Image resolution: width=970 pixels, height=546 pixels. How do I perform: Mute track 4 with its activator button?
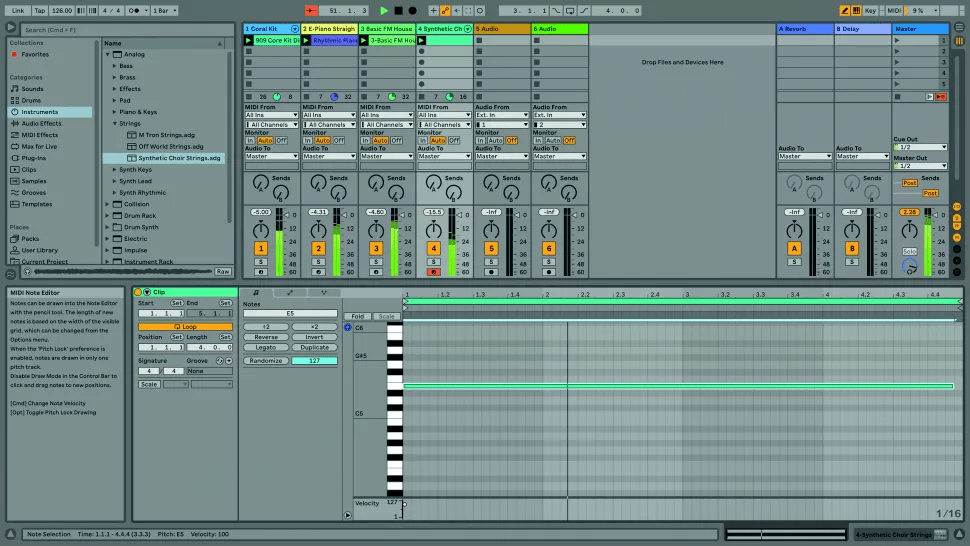434,248
